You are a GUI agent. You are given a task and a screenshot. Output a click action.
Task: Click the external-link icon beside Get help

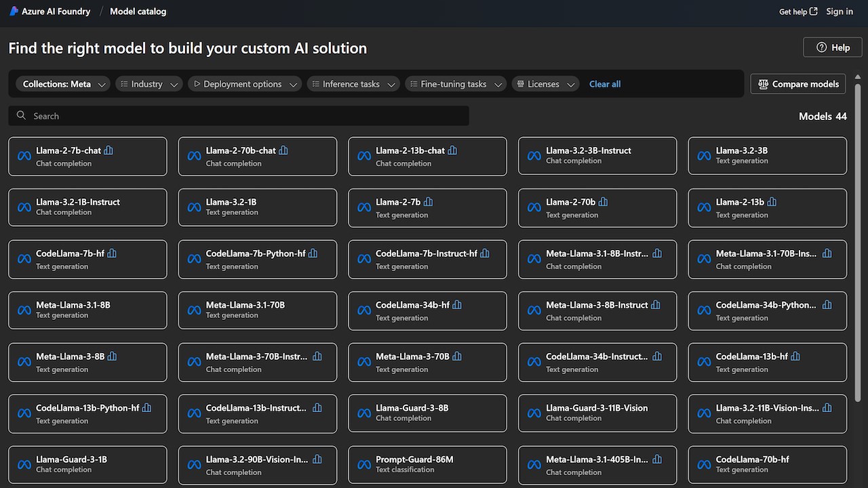point(814,12)
